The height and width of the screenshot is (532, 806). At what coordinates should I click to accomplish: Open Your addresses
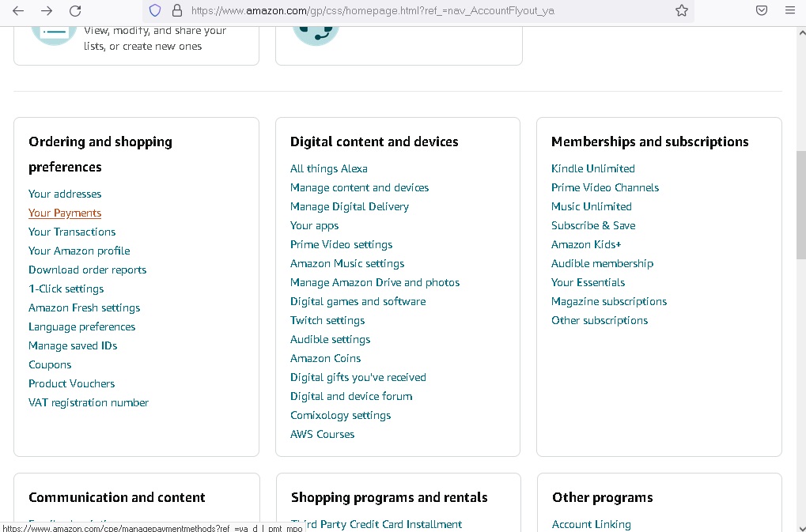[x=65, y=194]
